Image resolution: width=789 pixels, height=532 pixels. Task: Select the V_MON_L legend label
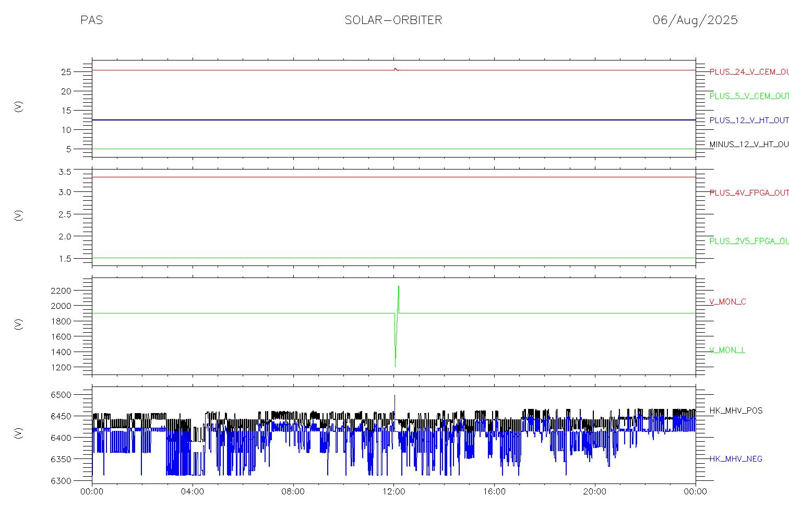727,350
